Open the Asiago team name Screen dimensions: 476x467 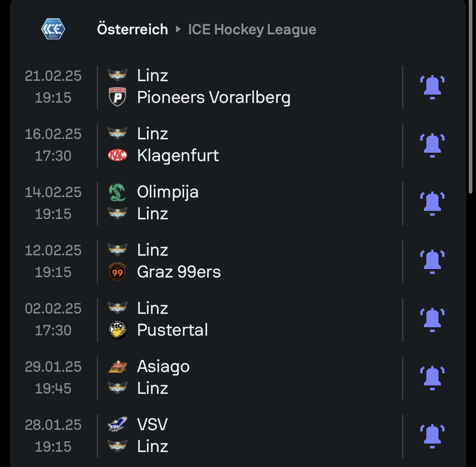tap(164, 366)
